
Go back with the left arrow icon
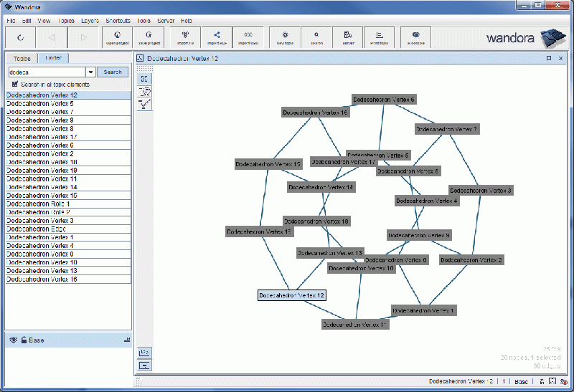tap(52, 37)
